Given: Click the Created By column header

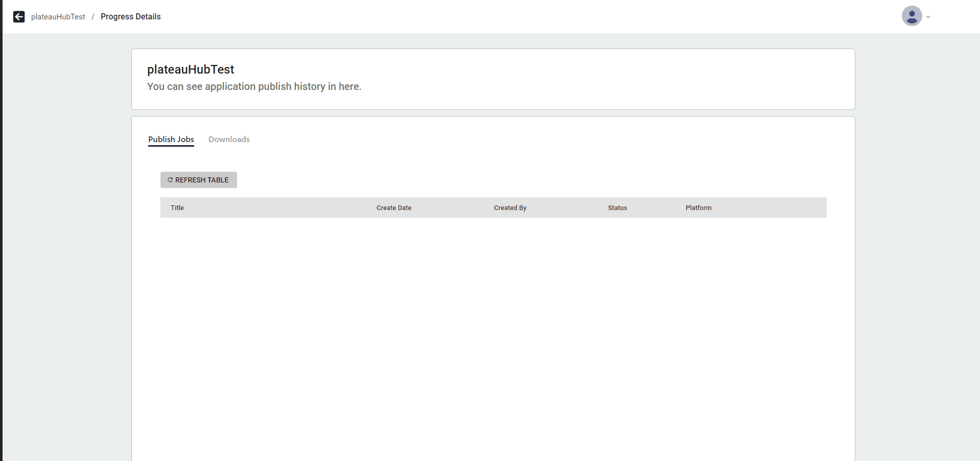Looking at the screenshot, I should pos(510,208).
